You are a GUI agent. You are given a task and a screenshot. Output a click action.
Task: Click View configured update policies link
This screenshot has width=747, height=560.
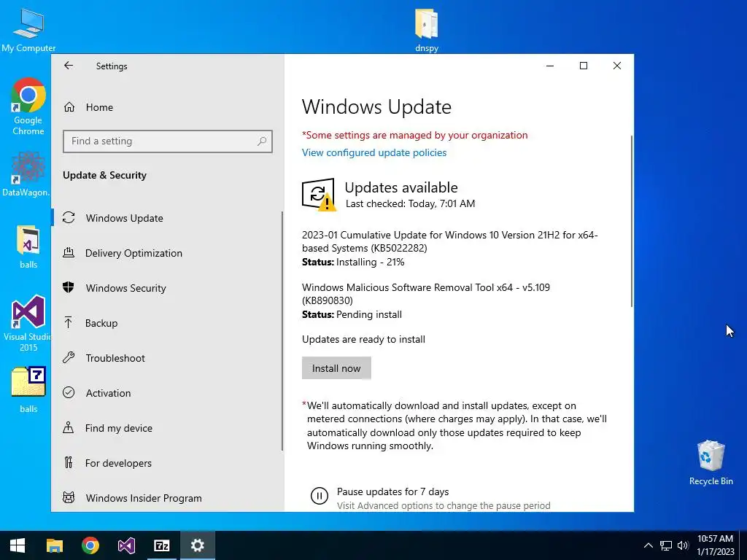pos(374,152)
